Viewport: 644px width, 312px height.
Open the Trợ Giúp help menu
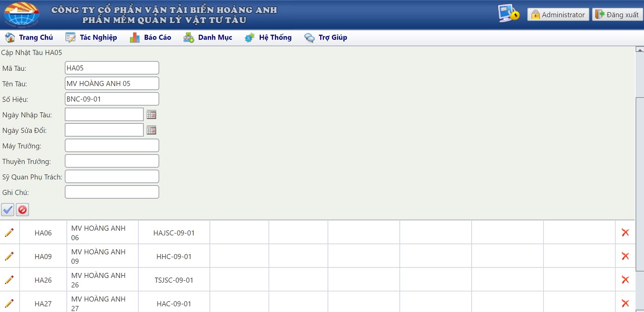pyautogui.click(x=326, y=38)
